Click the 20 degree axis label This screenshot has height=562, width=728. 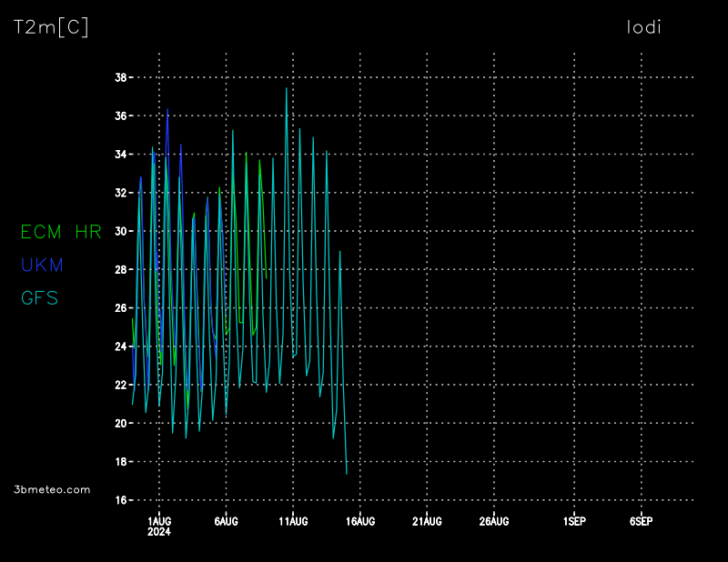(x=120, y=424)
